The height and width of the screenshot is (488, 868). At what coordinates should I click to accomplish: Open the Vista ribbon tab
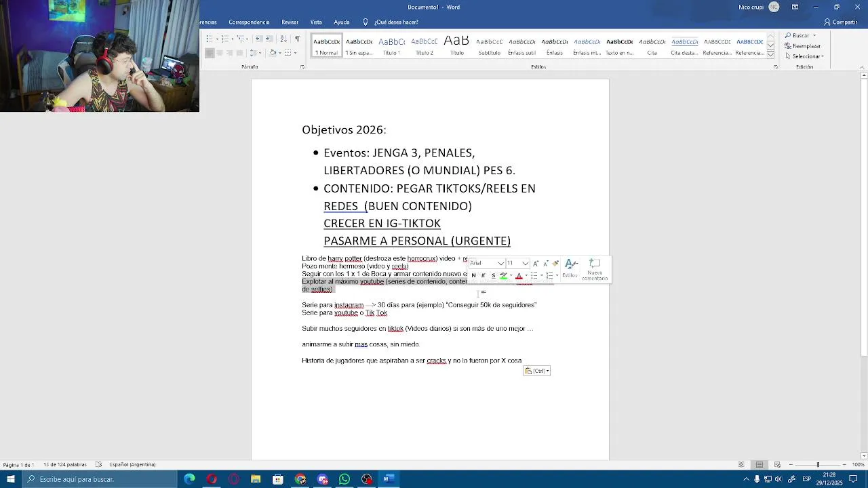point(316,22)
